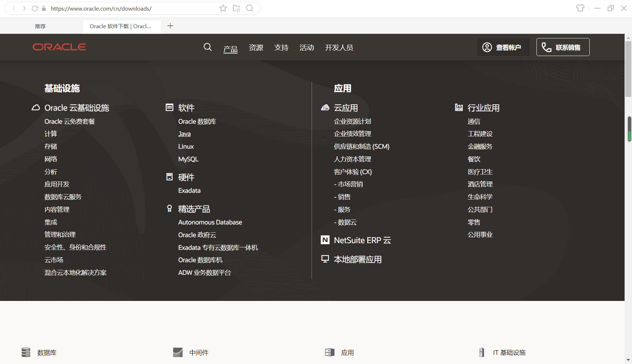The width and height of the screenshot is (632, 364).
Task: Click the NetSuite N logo icon
Action: pos(325,240)
